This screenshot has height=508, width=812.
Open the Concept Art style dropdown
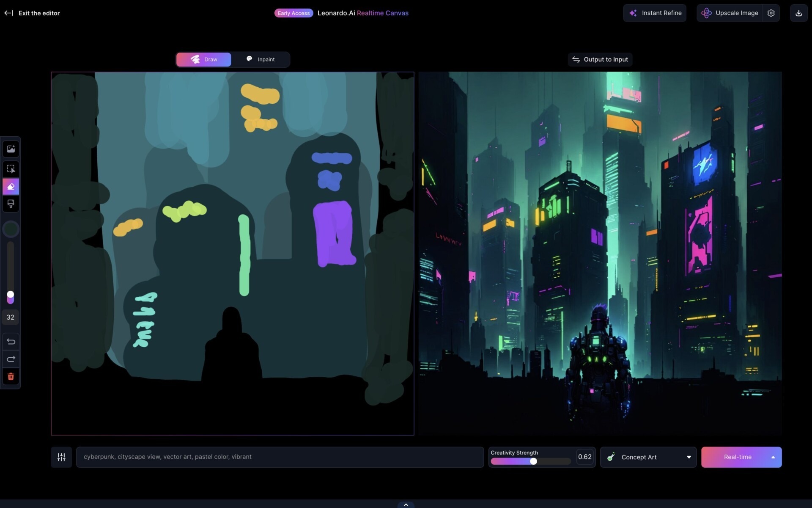pyautogui.click(x=648, y=457)
